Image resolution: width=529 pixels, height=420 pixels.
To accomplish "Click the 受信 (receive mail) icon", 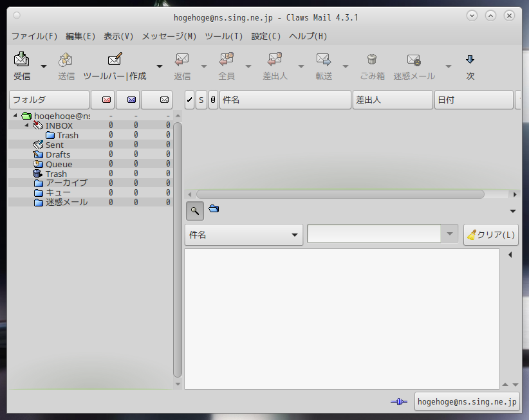I will (22, 59).
